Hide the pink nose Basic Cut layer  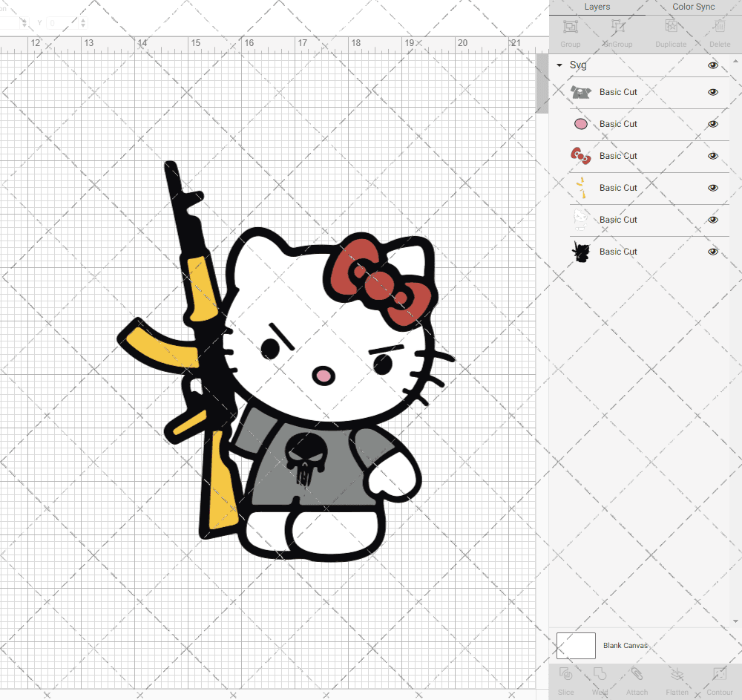click(712, 124)
